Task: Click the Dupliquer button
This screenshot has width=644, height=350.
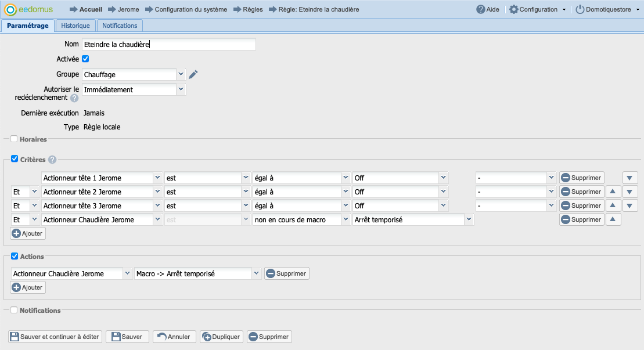Action: click(221, 337)
